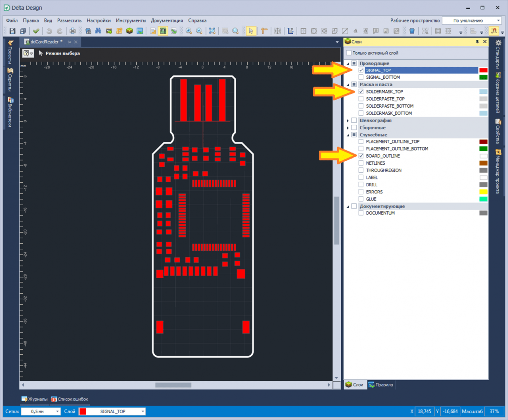Close the ddCardReader document tab
Screen dimensions: 508x420
coord(76,42)
